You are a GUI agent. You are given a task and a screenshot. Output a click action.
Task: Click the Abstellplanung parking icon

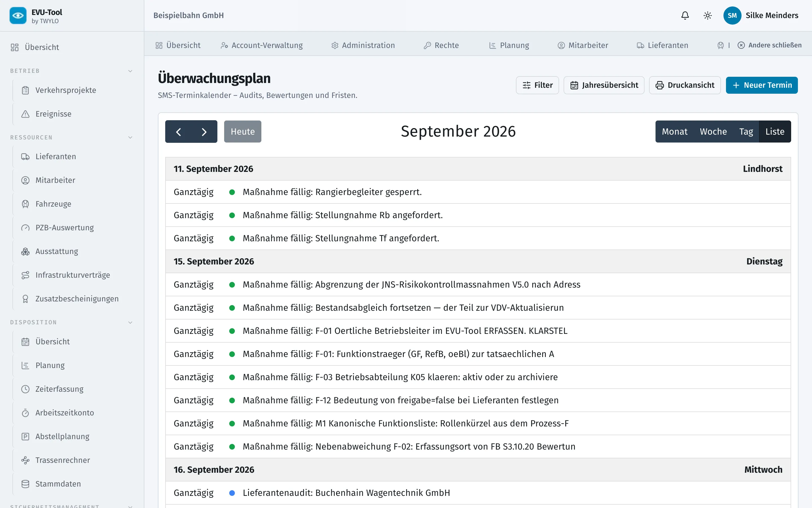[25, 436]
